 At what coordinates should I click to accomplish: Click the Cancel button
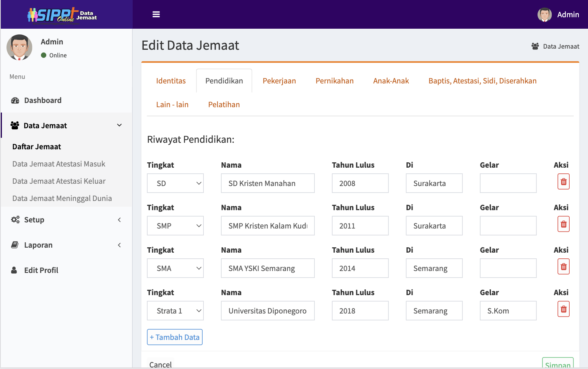(x=161, y=364)
